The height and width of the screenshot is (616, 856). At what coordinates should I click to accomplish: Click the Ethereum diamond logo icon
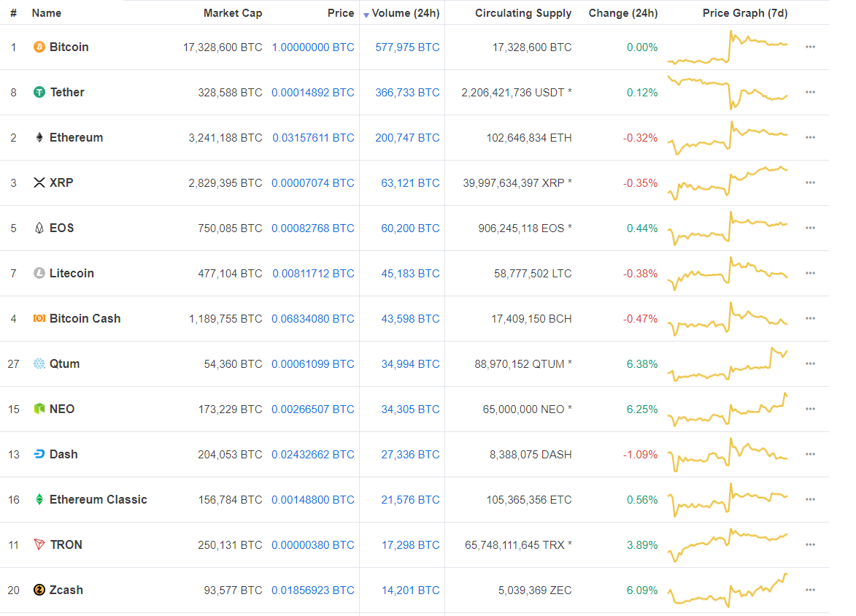pyautogui.click(x=39, y=138)
